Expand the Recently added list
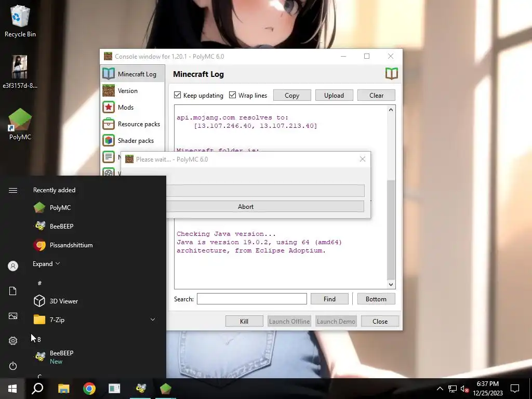 [x=46, y=263]
